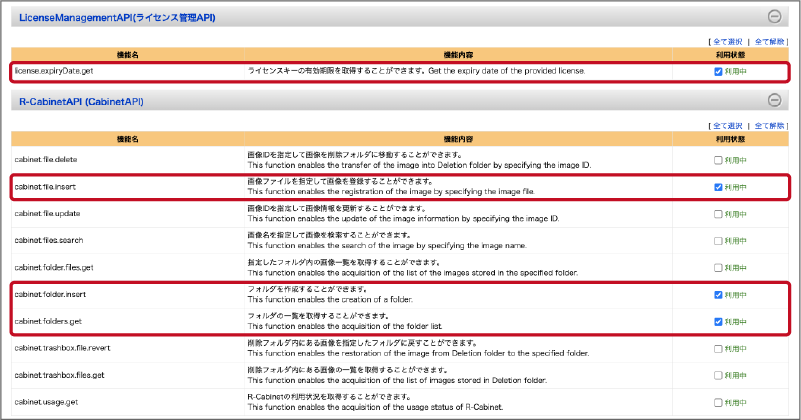Enable the cabinet.trashbox.files.get checkbox
This screenshot has width=801, height=420.
(718, 376)
